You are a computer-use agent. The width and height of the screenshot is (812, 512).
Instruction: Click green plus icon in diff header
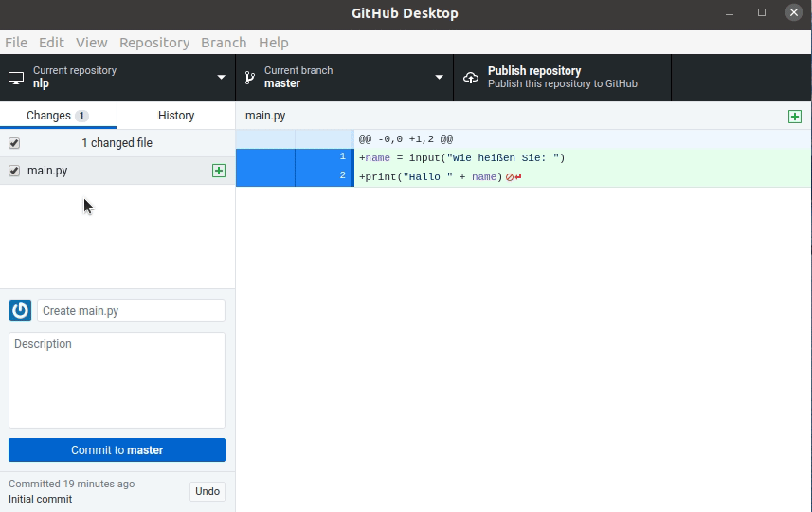click(x=794, y=117)
